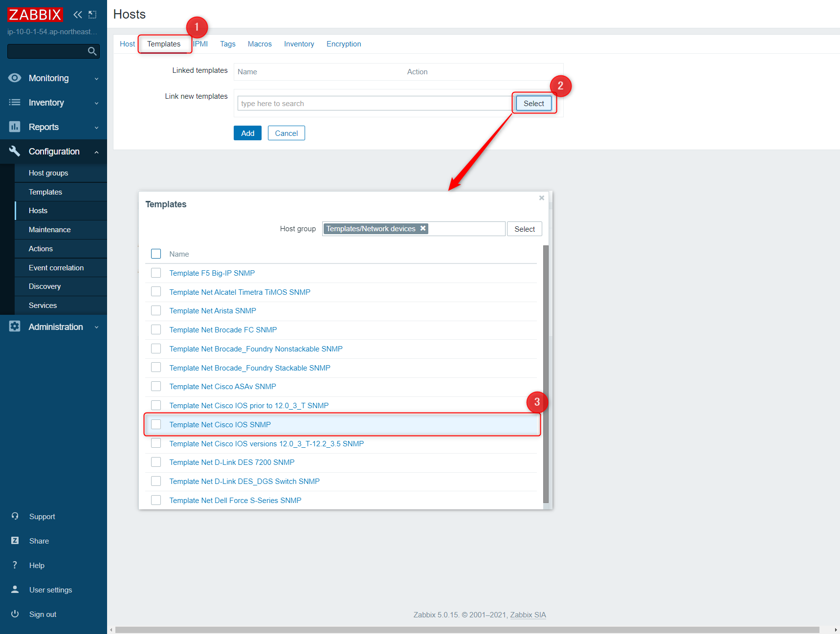Expand the Monitoring menu chevron

[x=96, y=79]
